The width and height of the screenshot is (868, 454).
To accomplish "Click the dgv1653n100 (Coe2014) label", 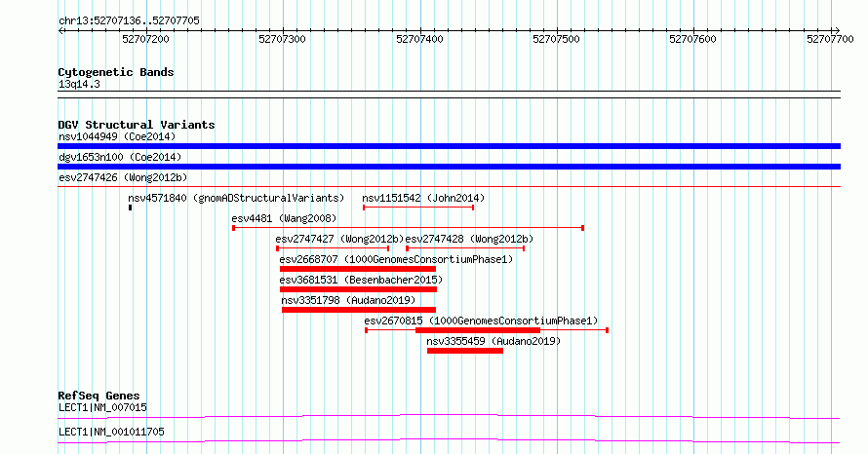I will (120, 157).
